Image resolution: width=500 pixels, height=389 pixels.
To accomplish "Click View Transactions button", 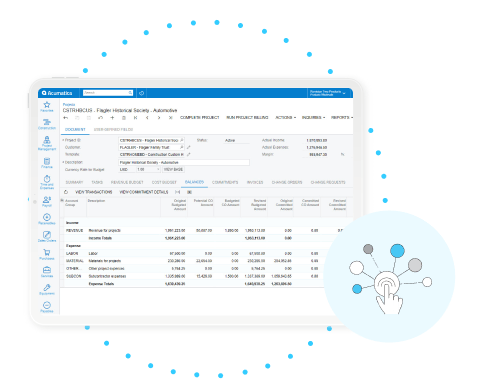I will click(x=94, y=192).
